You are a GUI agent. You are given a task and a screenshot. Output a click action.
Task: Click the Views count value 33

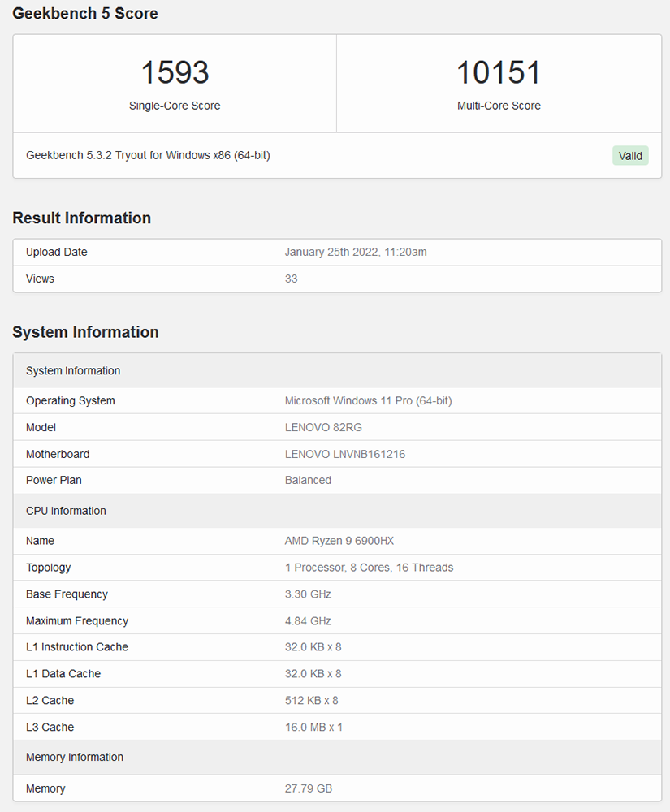(x=291, y=279)
